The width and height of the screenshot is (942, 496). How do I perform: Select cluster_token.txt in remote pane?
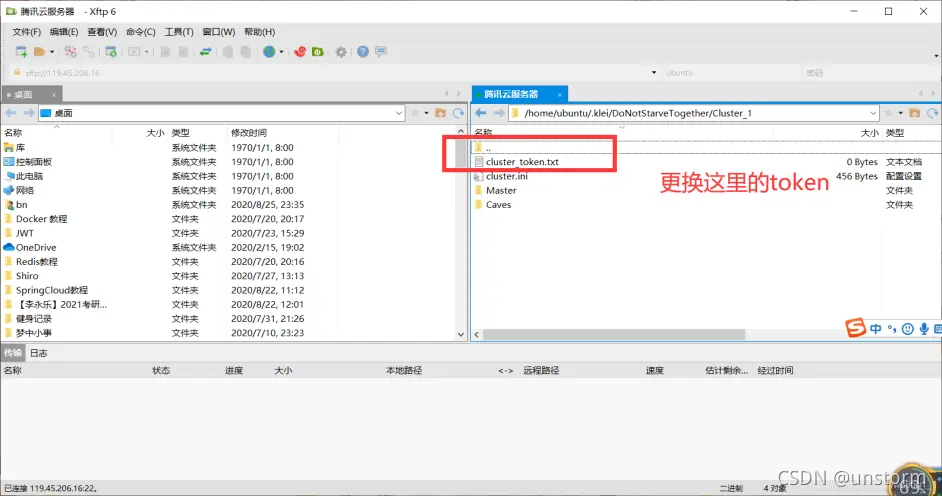pyautogui.click(x=522, y=162)
